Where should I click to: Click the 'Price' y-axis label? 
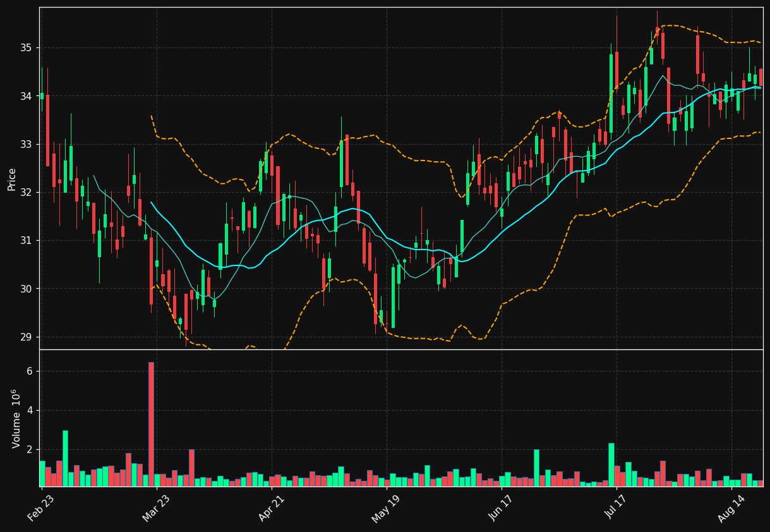[x=12, y=179]
